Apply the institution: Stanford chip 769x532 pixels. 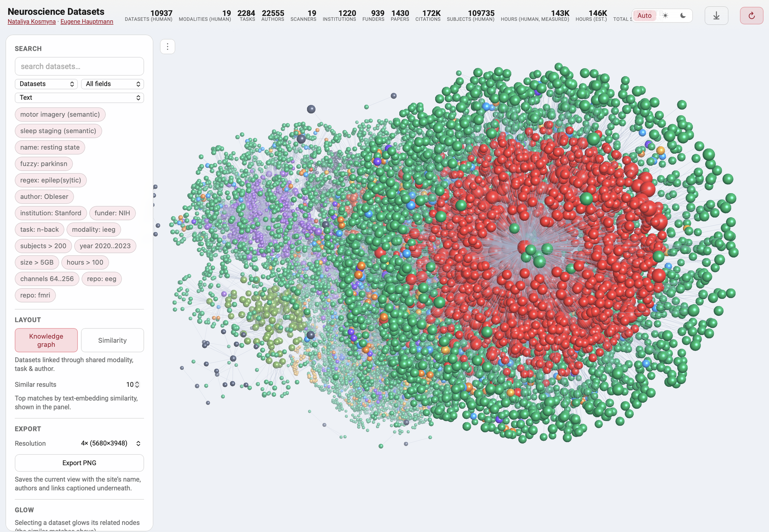tap(51, 213)
